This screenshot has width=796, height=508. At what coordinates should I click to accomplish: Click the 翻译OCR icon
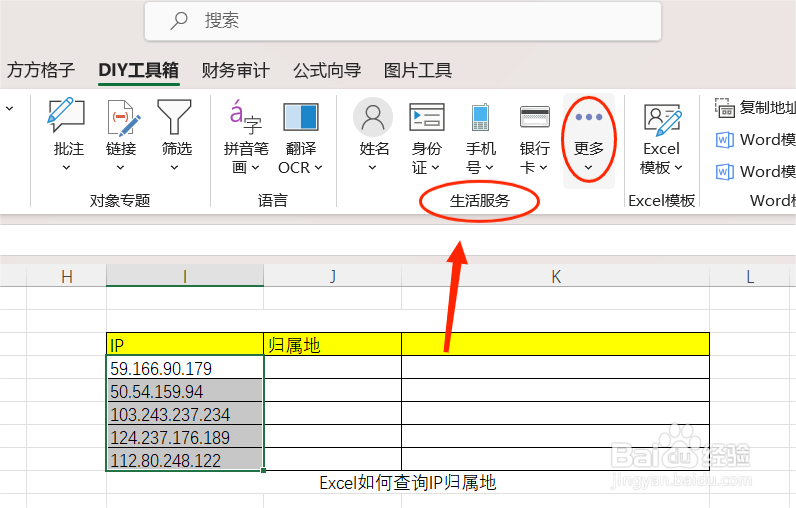pos(301,116)
